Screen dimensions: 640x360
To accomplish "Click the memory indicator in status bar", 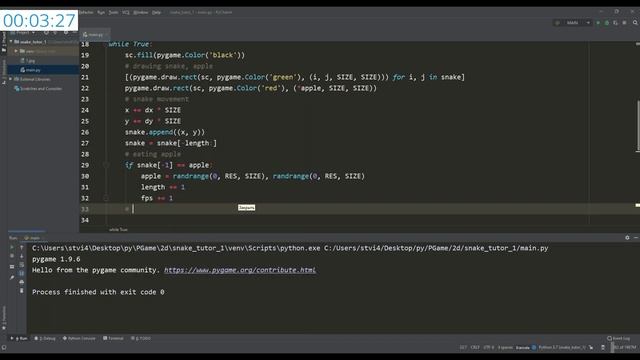I will [x=624, y=348].
